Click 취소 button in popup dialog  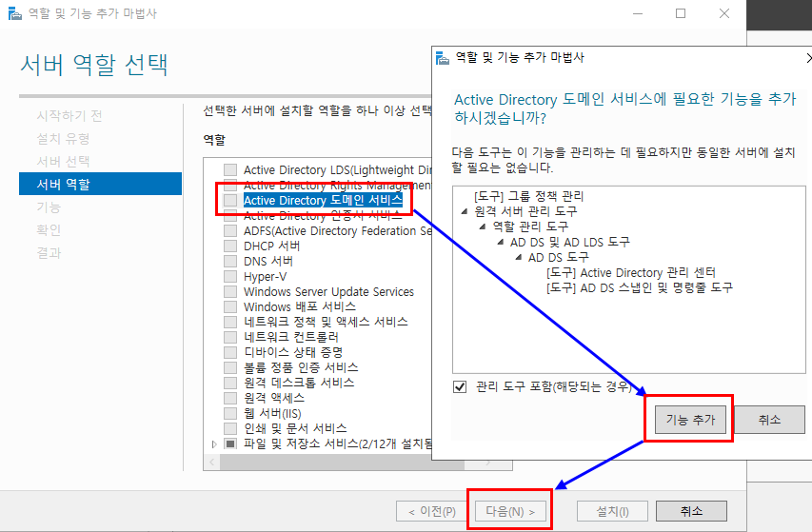[x=769, y=419]
